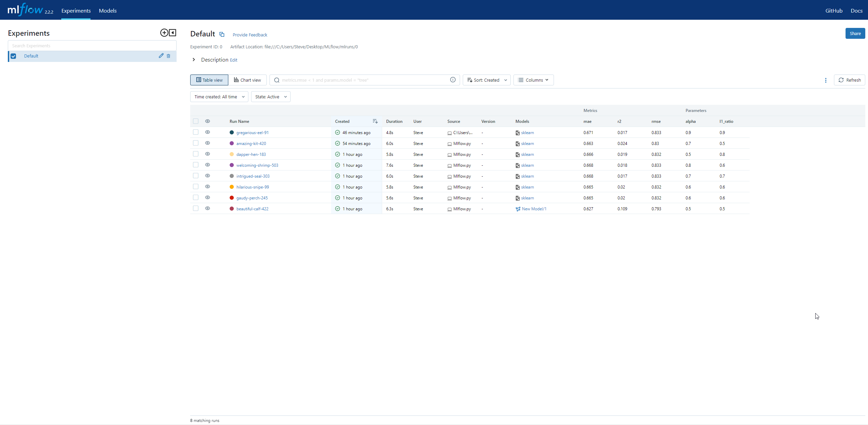Click the pencil rename icon for Default

[x=161, y=56]
